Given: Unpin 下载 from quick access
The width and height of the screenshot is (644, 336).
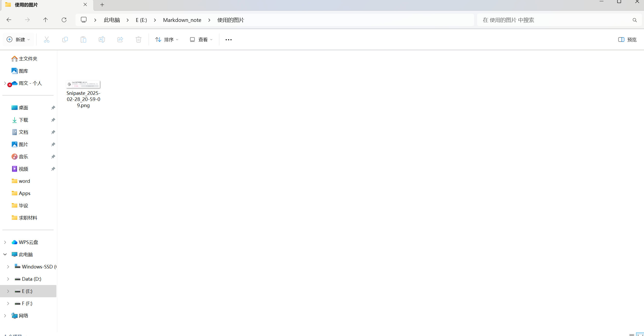Looking at the screenshot, I should pos(53,120).
